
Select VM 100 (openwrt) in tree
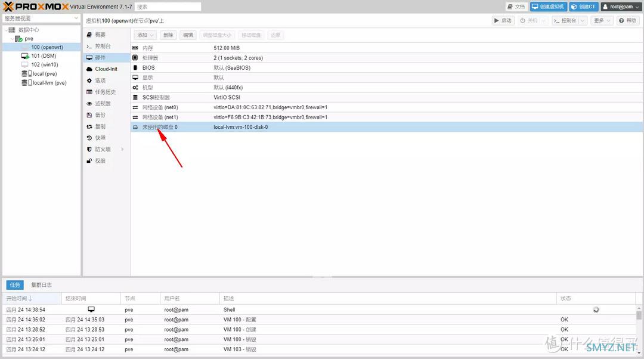47,47
